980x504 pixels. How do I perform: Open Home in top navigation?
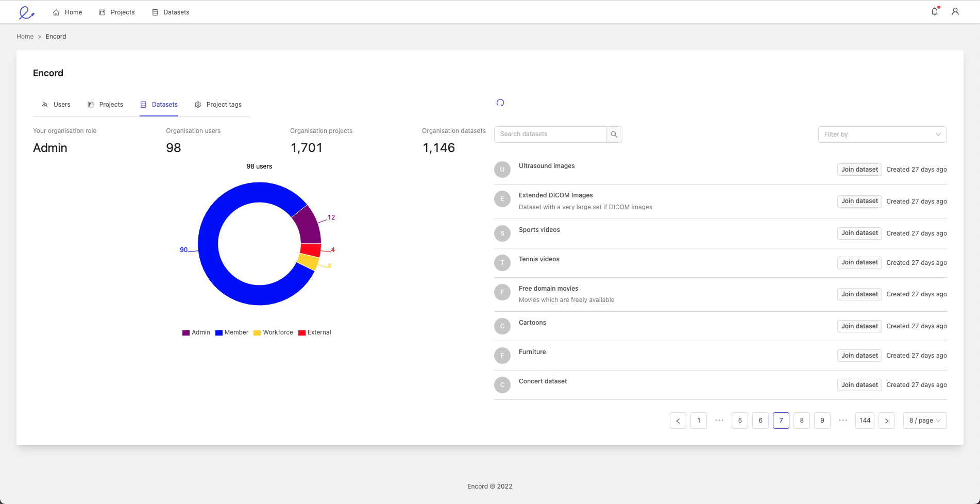(67, 12)
